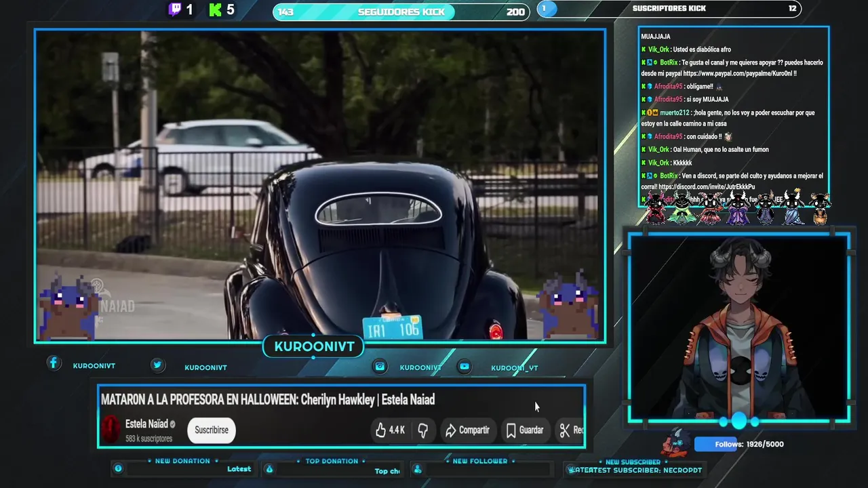Click the Estela Naïad channel name

(x=146, y=424)
